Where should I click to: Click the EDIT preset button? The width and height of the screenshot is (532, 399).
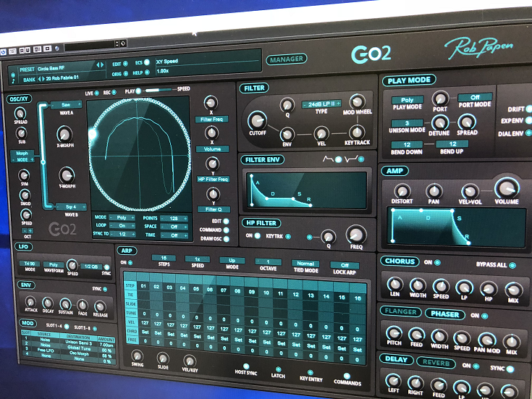[125, 64]
